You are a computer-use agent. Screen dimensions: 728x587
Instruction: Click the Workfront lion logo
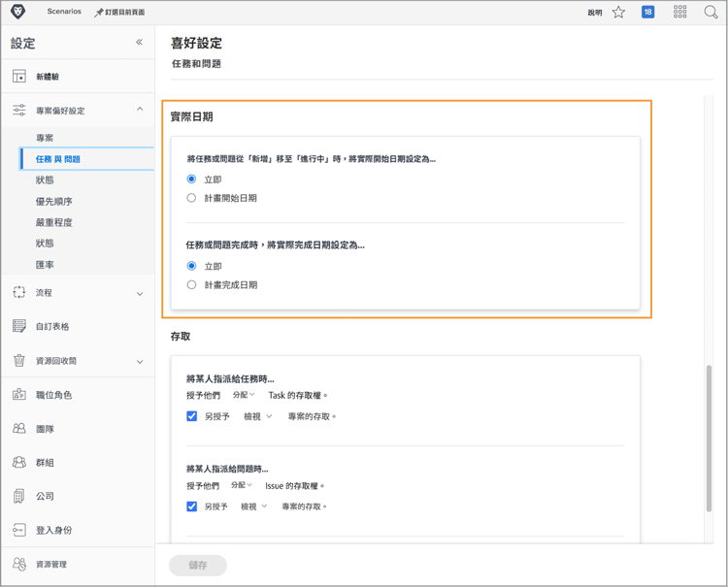pos(17,12)
